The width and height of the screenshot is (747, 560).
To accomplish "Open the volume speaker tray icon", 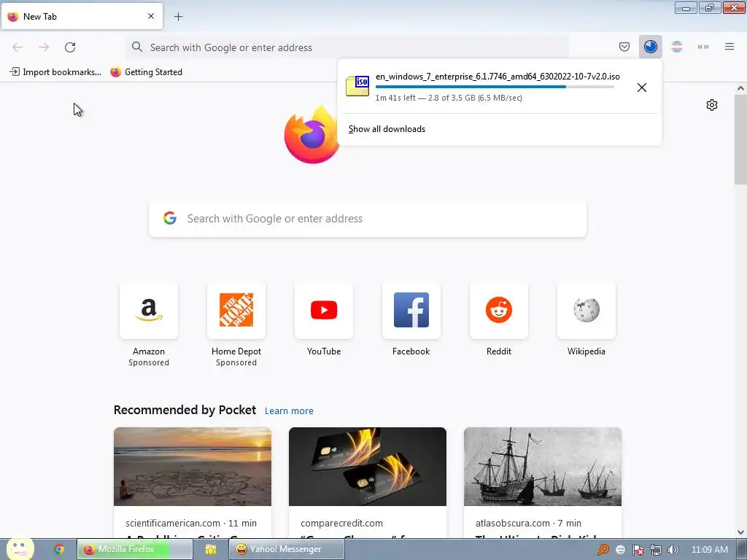I will 673,550.
